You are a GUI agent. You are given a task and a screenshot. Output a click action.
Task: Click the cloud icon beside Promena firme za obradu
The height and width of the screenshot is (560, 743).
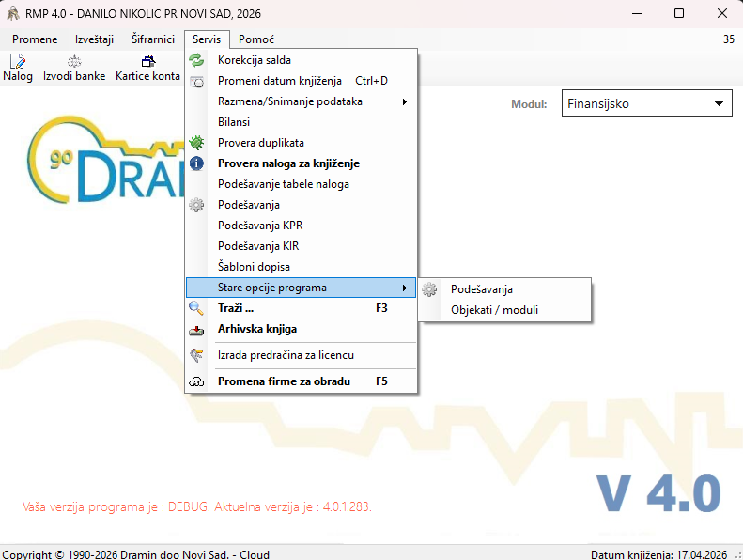(196, 381)
